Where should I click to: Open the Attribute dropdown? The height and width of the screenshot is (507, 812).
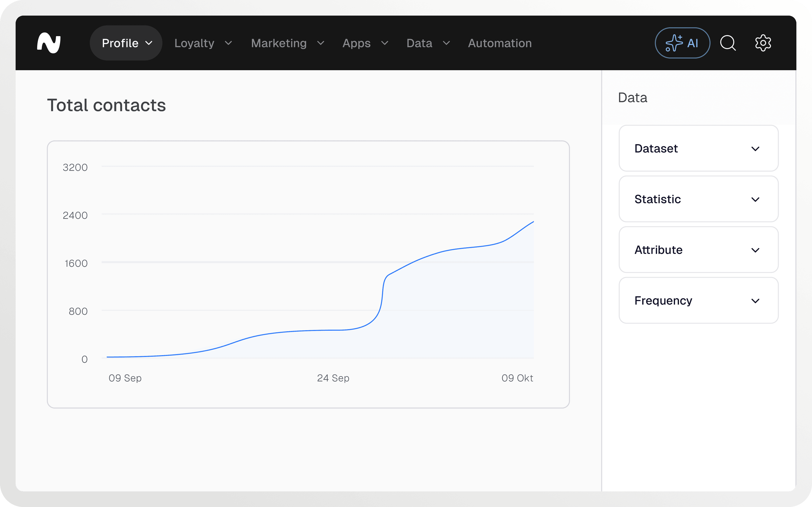pos(698,250)
